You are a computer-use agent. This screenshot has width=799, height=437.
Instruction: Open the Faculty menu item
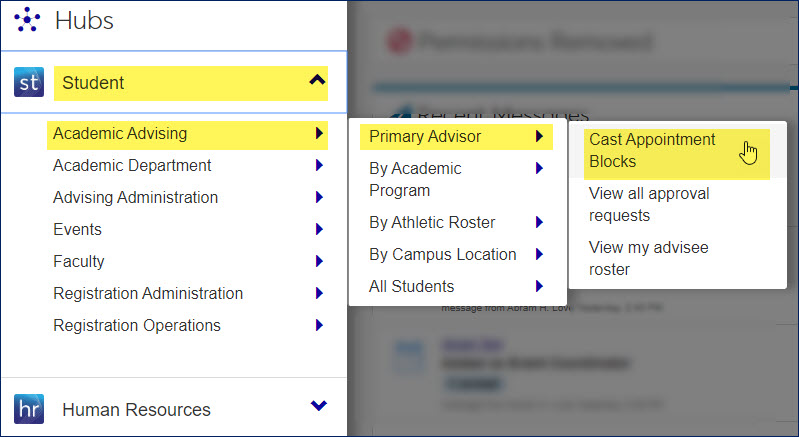pyautogui.click(x=79, y=261)
